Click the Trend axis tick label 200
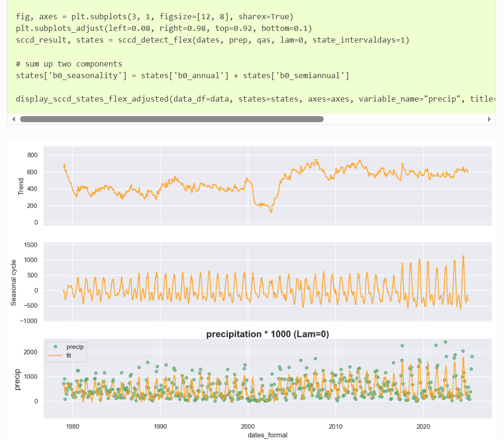This screenshot has height=440, width=504. [x=32, y=205]
